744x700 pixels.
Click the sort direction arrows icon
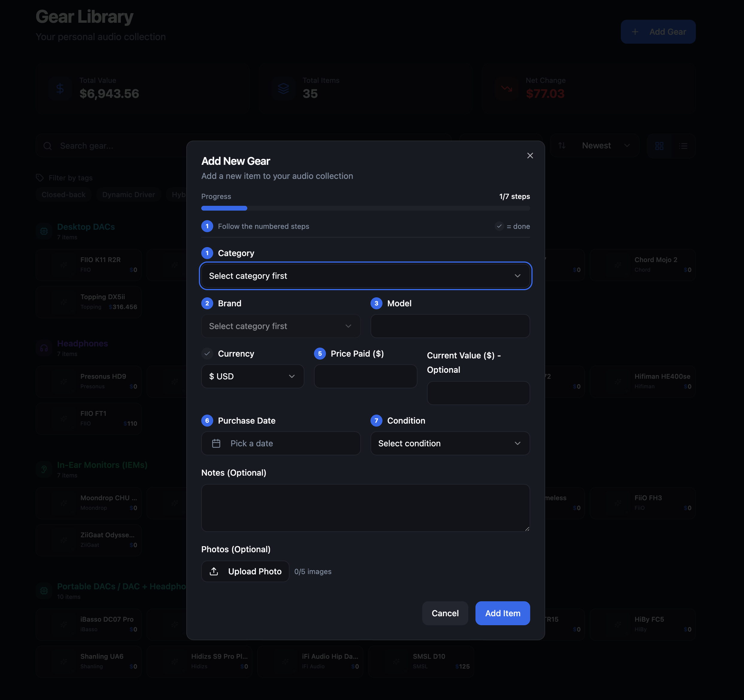pyautogui.click(x=562, y=146)
